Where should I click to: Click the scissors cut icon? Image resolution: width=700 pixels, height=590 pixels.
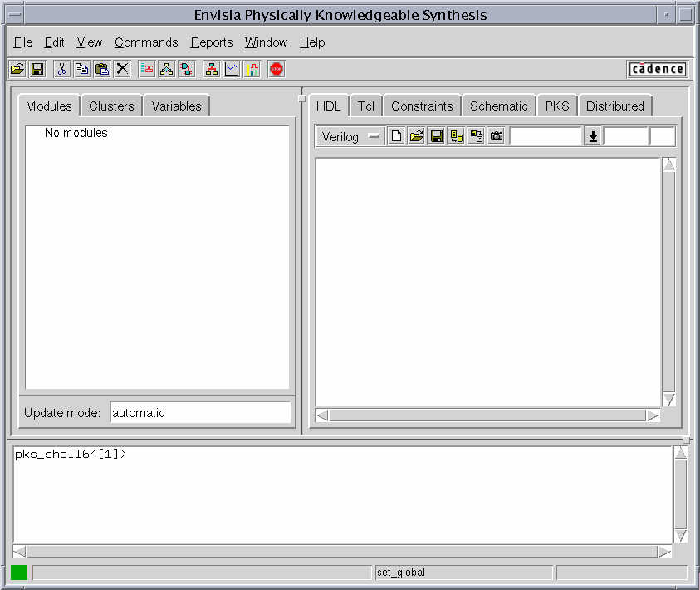(61, 70)
